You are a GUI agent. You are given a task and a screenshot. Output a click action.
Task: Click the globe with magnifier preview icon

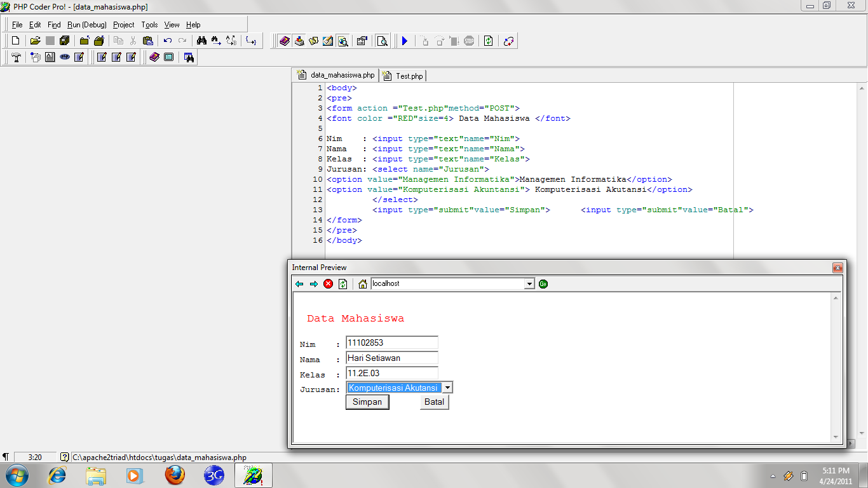click(x=342, y=41)
